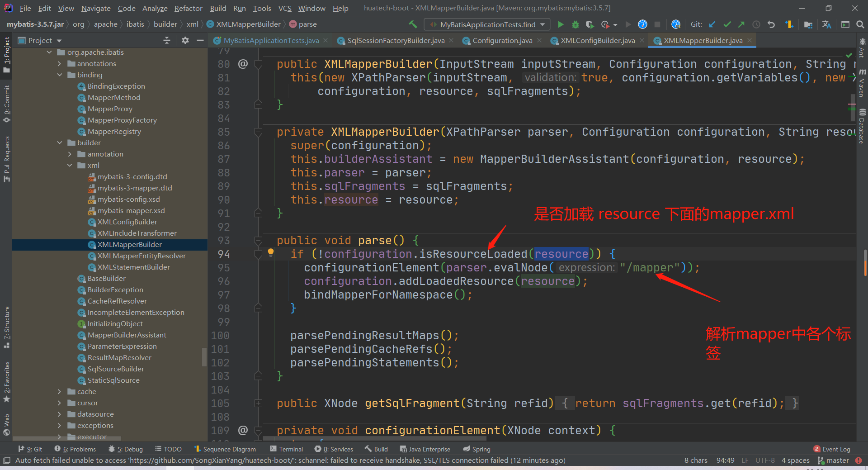868x470 pixels.
Task: Click the intention lightbulb on line 94
Action: point(271,252)
